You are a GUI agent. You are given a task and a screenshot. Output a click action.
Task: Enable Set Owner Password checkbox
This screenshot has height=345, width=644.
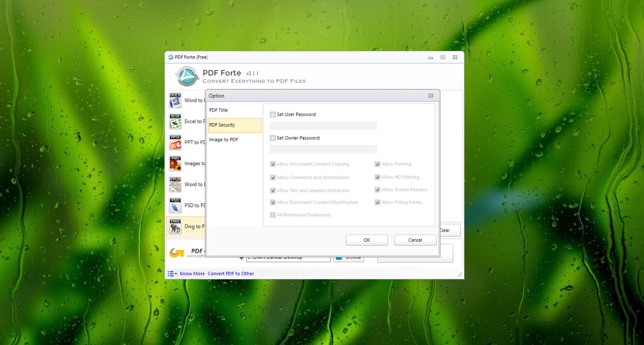[x=273, y=138]
